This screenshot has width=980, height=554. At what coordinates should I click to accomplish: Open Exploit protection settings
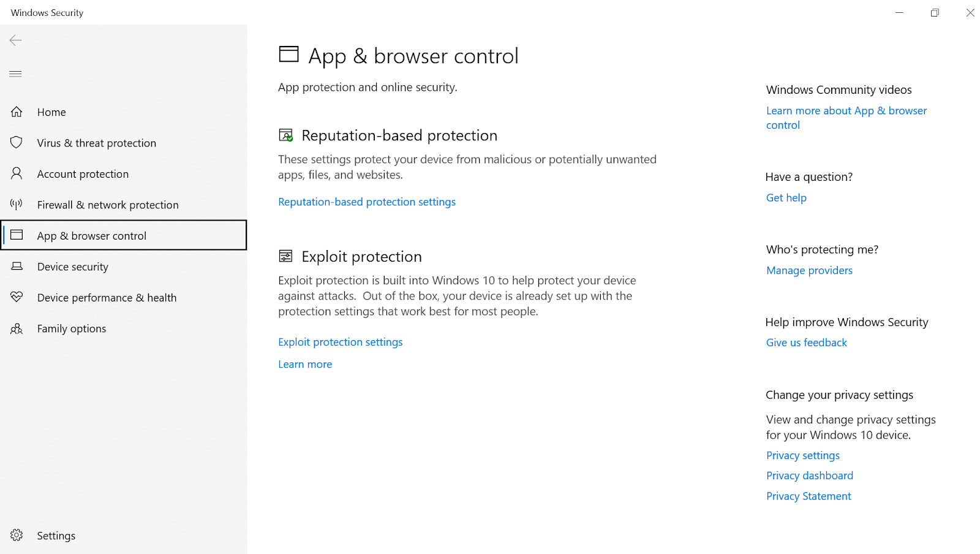pyautogui.click(x=340, y=341)
